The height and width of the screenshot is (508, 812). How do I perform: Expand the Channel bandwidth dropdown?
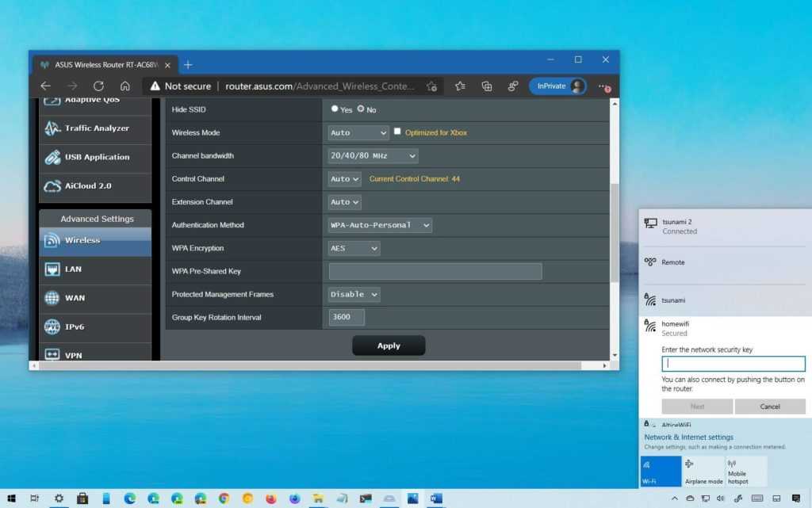373,156
